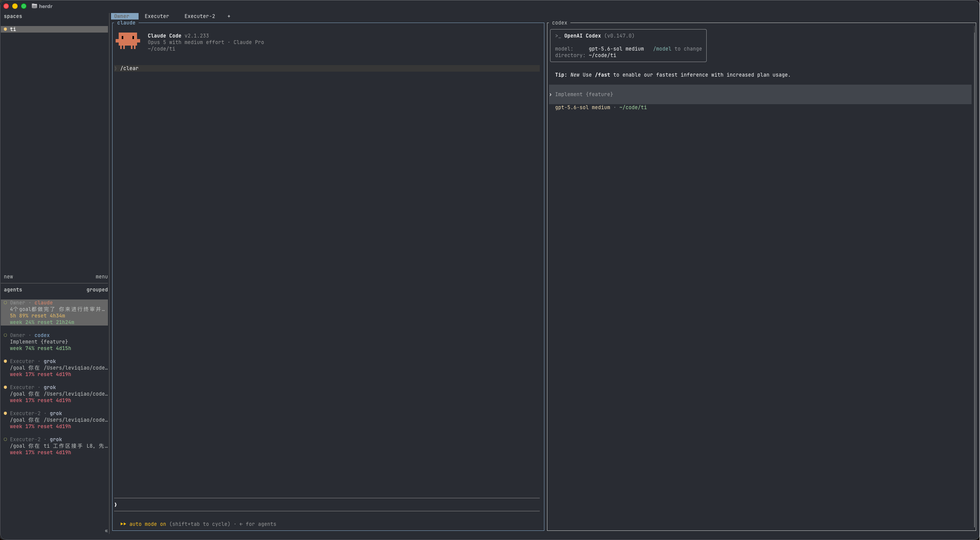The width and height of the screenshot is (980, 540).
Task: Click the herdr folder icon in title bar
Action: [34, 6]
